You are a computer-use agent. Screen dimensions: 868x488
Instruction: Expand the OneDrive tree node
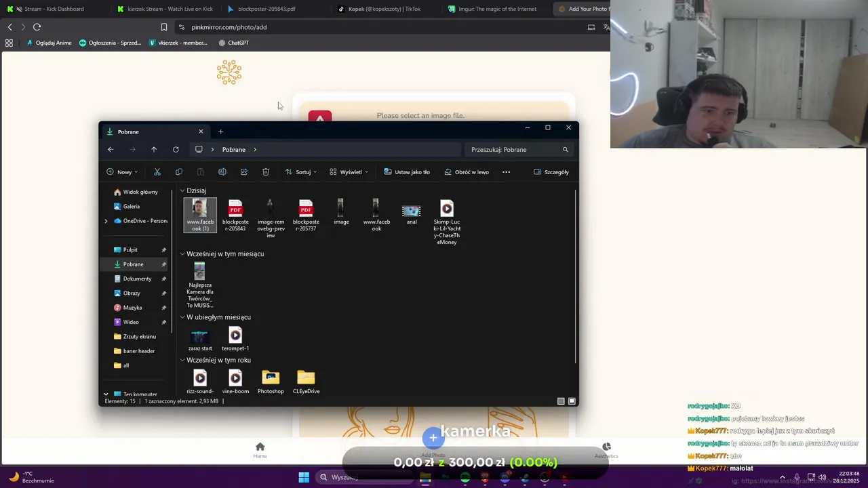106,221
